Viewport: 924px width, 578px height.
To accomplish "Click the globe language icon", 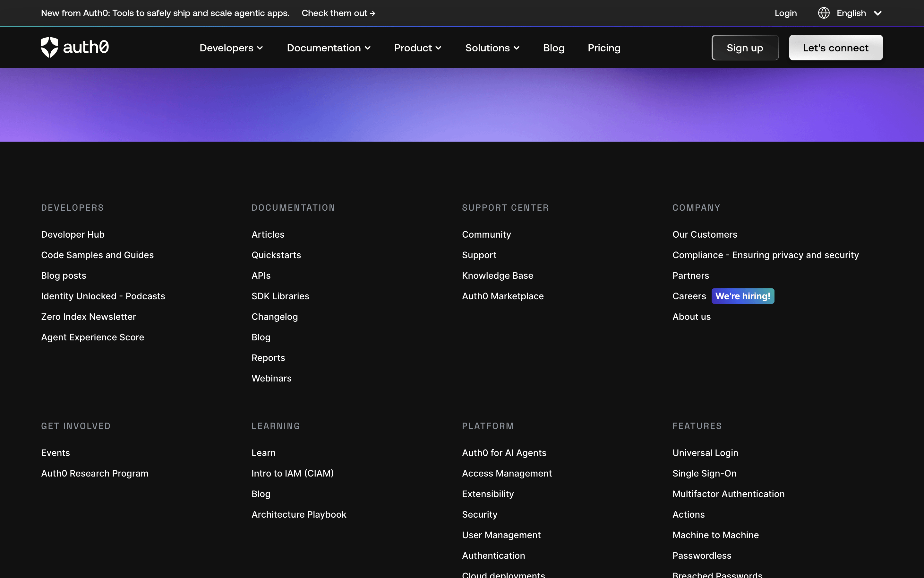I will [824, 13].
